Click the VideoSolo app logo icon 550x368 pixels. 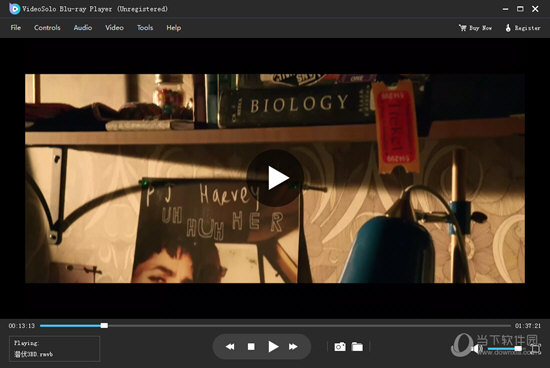(x=14, y=9)
